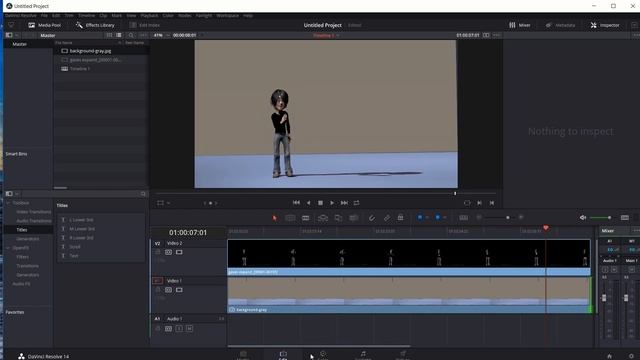Adjust the green volume slider
Image resolution: width=640 pixels, height=360 pixels.
601,218
